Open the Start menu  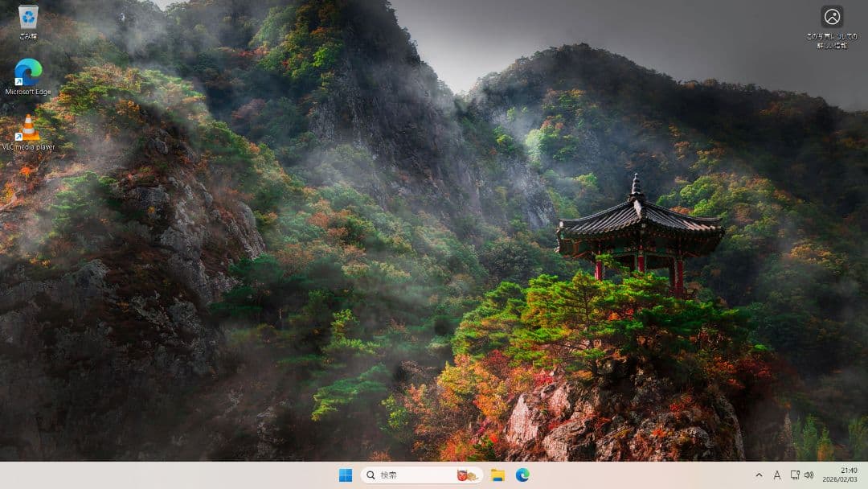tap(346, 475)
